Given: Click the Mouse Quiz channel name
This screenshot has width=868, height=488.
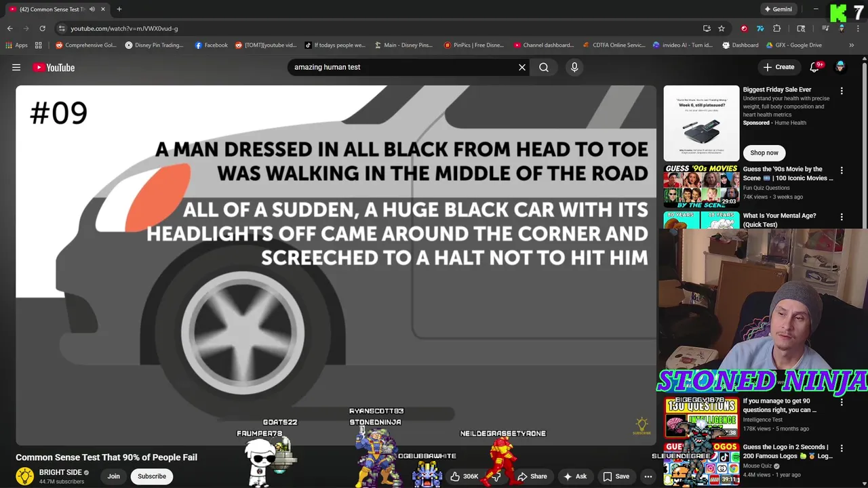Looking at the screenshot, I should point(758,466).
